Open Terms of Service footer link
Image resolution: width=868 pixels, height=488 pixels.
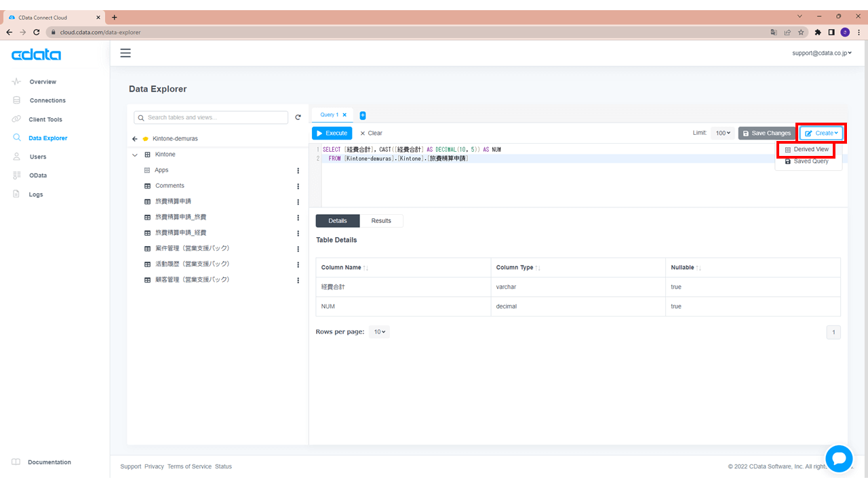pyautogui.click(x=190, y=466)
